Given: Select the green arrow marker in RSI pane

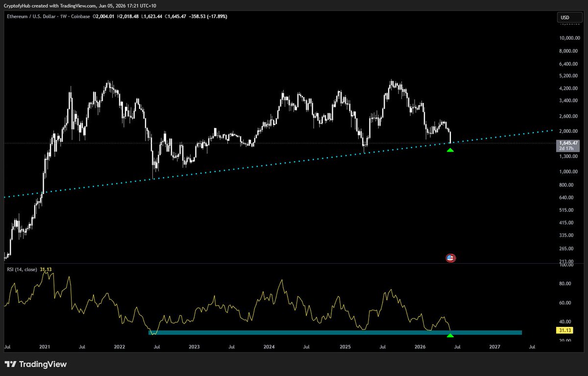Looking at the screenshot, I should click(x=450, y=335).
